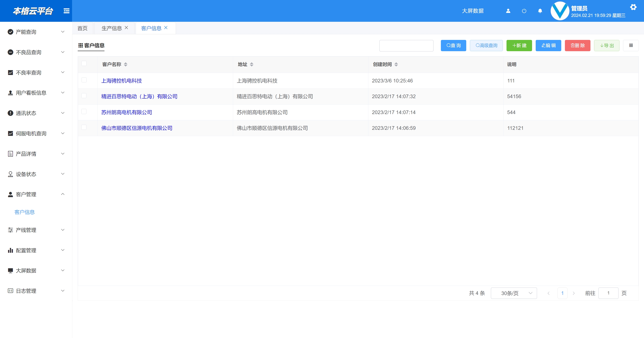Check the row for 苏州朗高电机有限公司

click(84, 111)
